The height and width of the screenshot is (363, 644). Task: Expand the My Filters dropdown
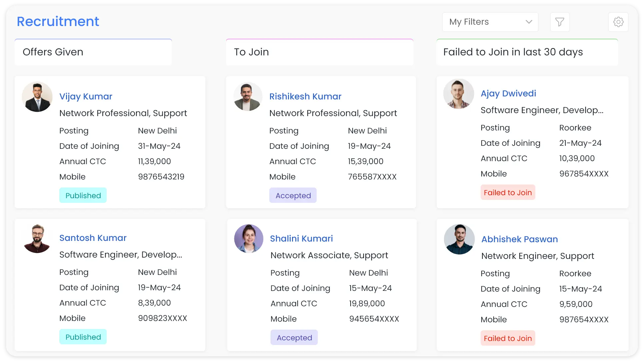(490, 22)
